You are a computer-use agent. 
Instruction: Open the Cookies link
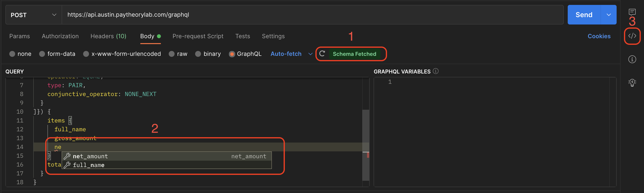(x=599, y=36)
